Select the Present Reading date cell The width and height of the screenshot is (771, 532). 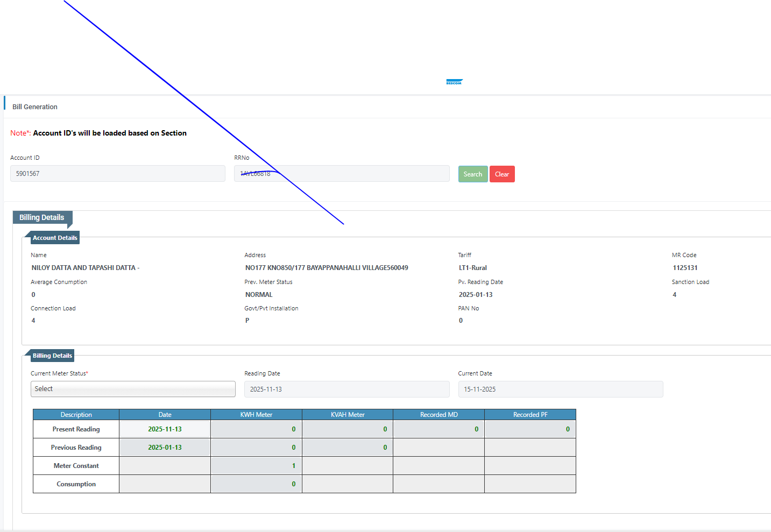point(165,429)
